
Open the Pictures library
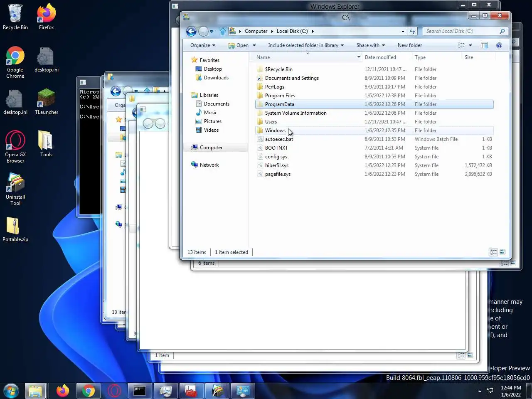pos(212,121)
